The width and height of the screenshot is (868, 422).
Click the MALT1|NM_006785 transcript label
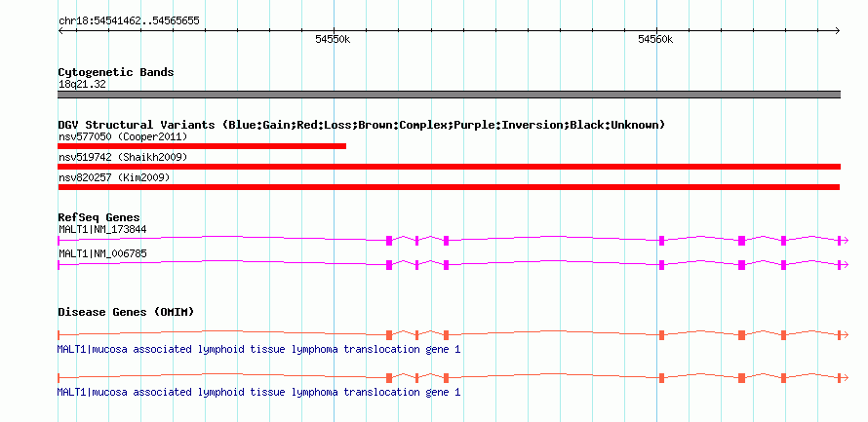coord(102,253)
